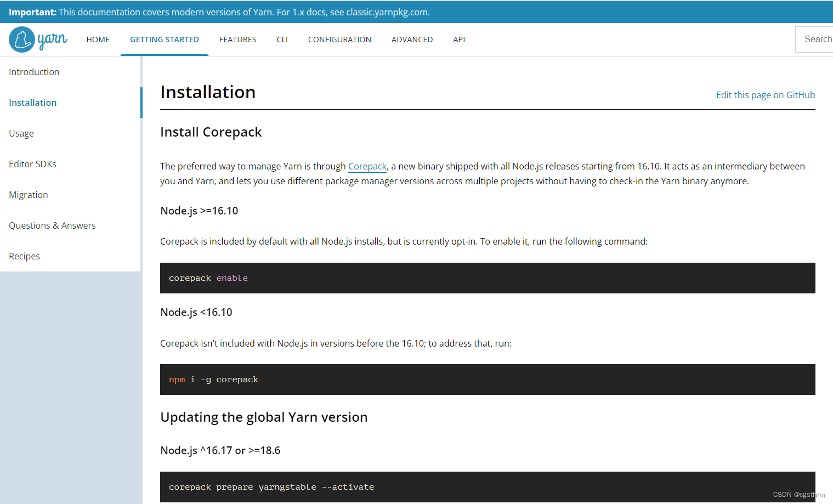Open the API nav item

point(460,39)
